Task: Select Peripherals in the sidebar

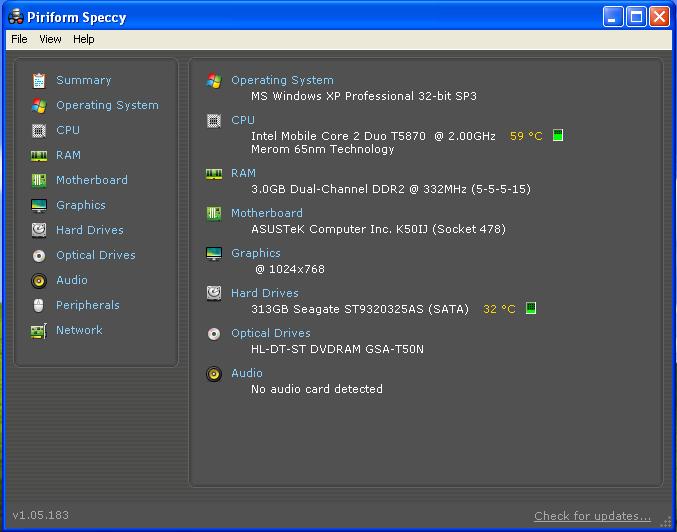Action: point(88,305)
